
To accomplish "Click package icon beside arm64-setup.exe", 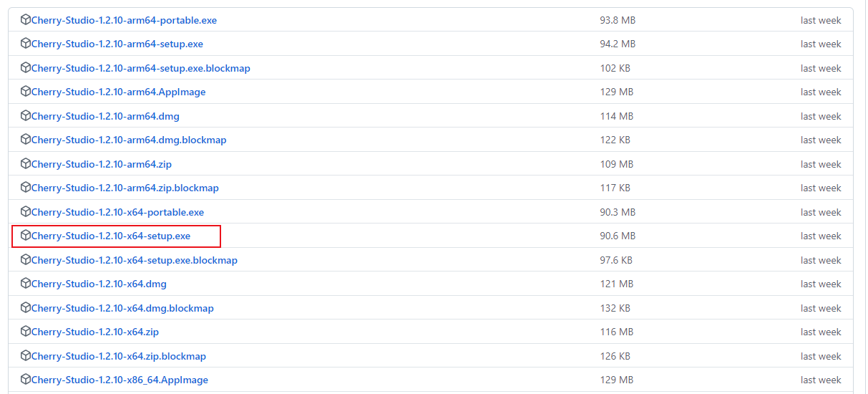I will coord(26,44).
